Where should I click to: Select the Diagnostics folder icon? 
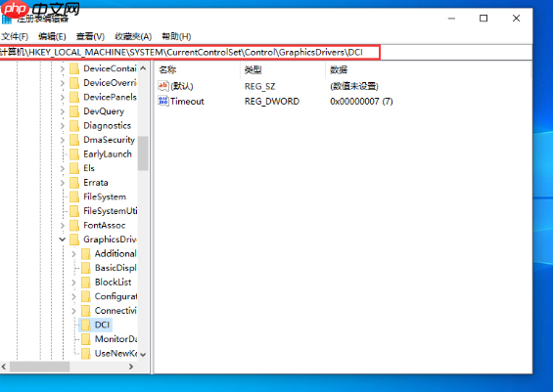tap(74, 126)
